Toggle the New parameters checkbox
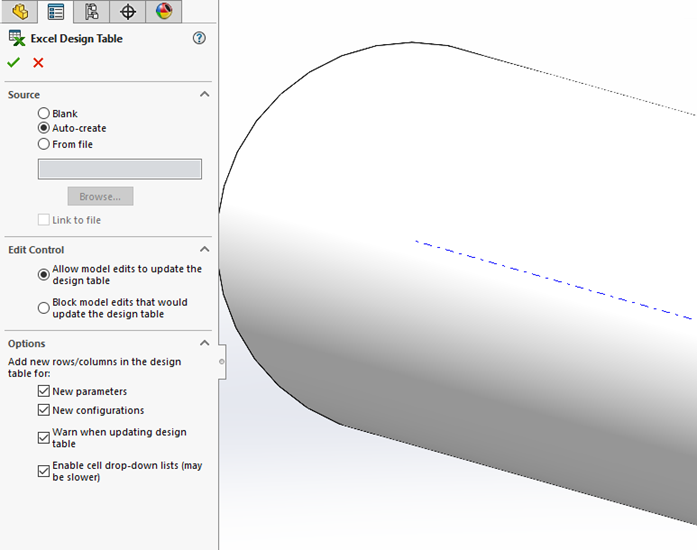Screen dimensions: 697x550 (x=44, y=391)
